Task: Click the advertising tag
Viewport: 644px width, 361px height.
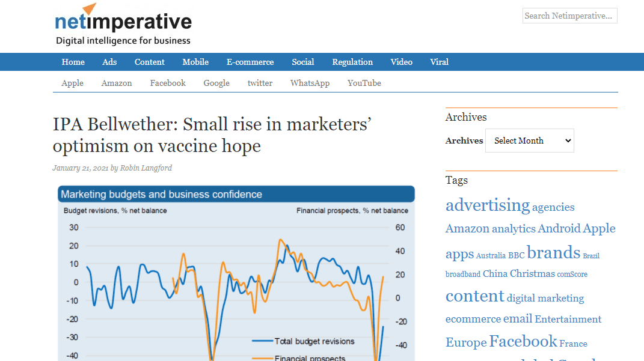Action: 488,205
